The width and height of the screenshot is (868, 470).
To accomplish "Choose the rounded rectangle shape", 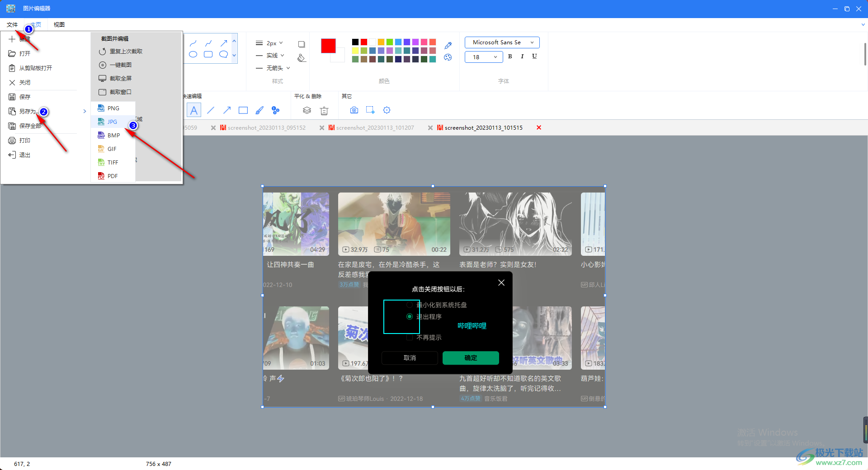I will [208, 55].
